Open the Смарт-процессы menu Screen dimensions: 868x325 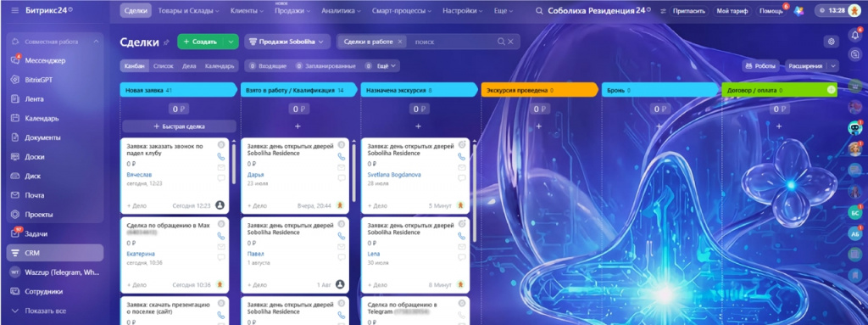click(402, 10)
